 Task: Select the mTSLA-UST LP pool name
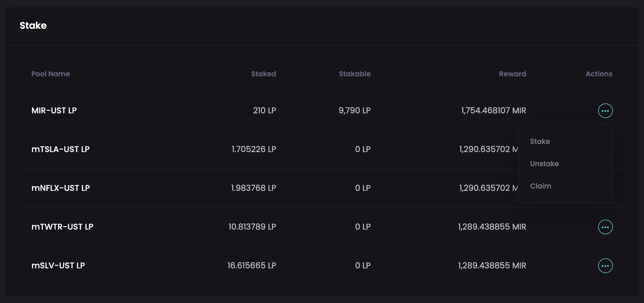(60, 149)
